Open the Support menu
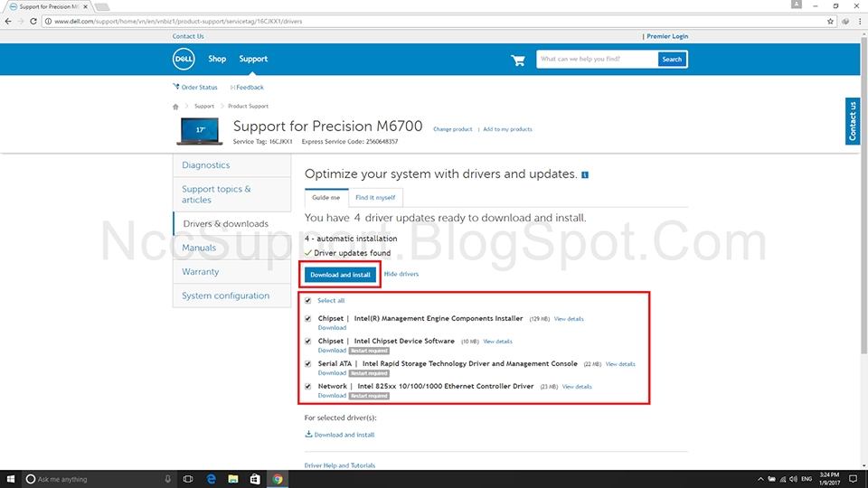868x488 pixels. click(253, 59)
